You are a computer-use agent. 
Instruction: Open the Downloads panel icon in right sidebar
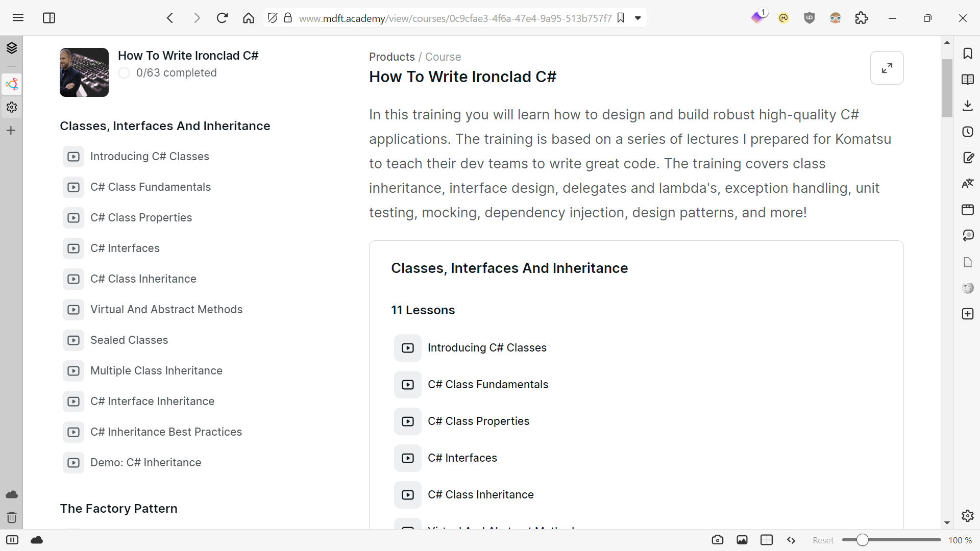coord(968,106)
